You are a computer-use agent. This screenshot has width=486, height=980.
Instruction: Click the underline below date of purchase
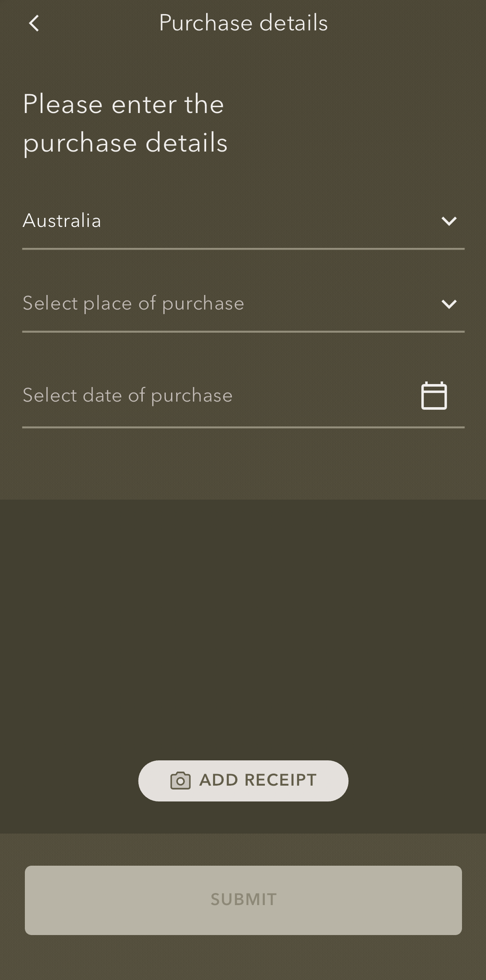coord(243,427)
